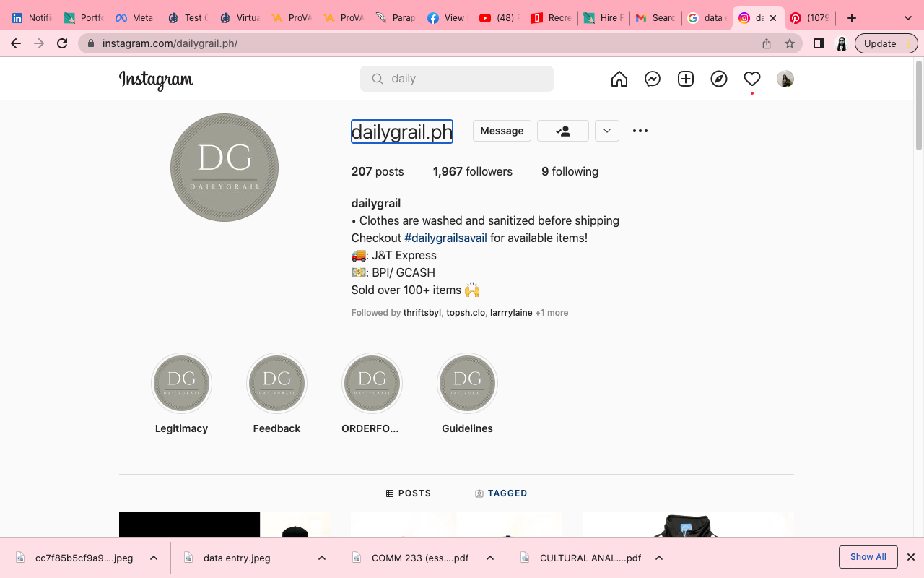Share this page via address bar share icon
The image size is (924, 578).
tap(767, 43)
